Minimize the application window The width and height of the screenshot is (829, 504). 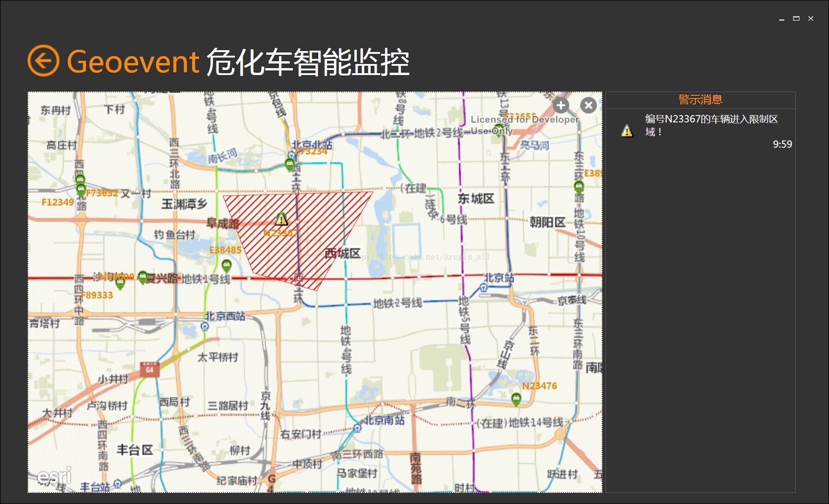(x=782, y=19)
